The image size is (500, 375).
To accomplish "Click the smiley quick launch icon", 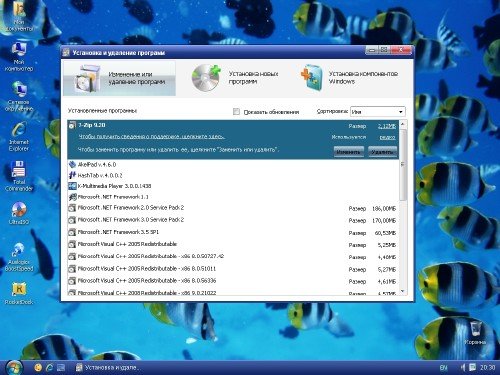I will 38,367.
